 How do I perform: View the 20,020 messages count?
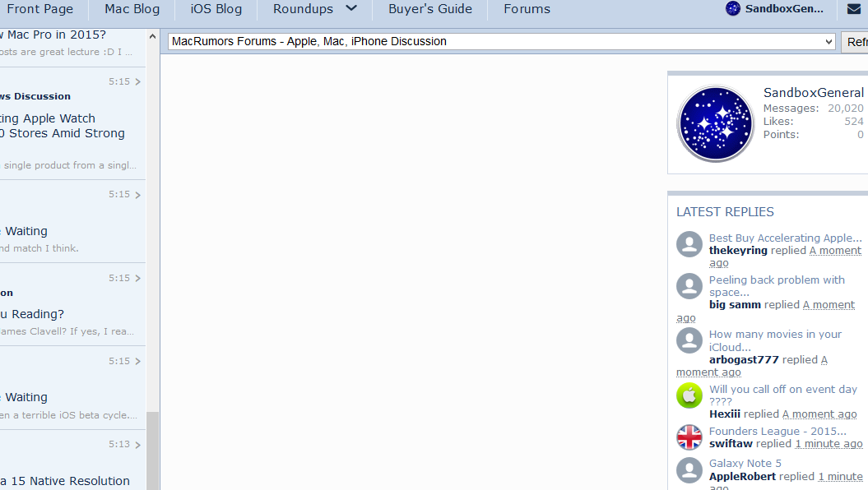click(845, 108)
